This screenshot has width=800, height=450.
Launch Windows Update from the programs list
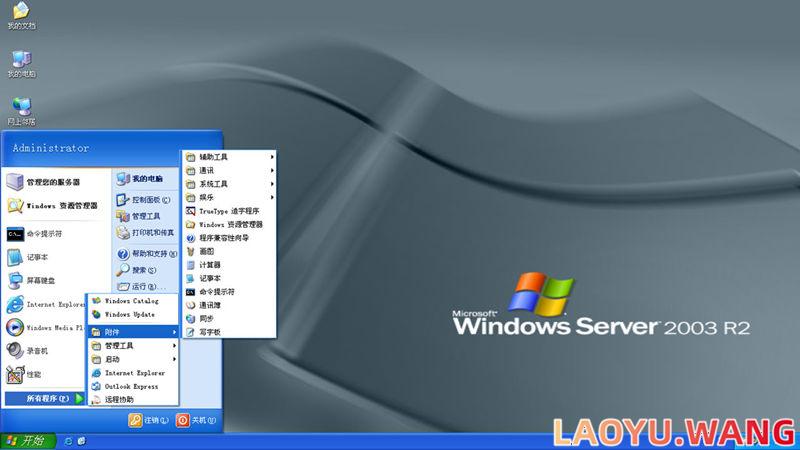tap(133, 314)
